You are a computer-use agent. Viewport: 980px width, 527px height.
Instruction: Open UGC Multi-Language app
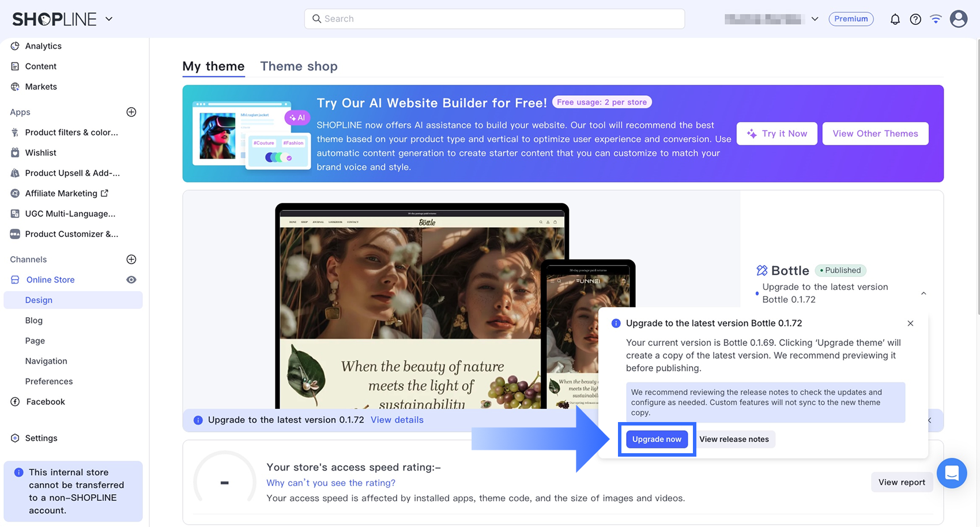click(x=70, y=213)
